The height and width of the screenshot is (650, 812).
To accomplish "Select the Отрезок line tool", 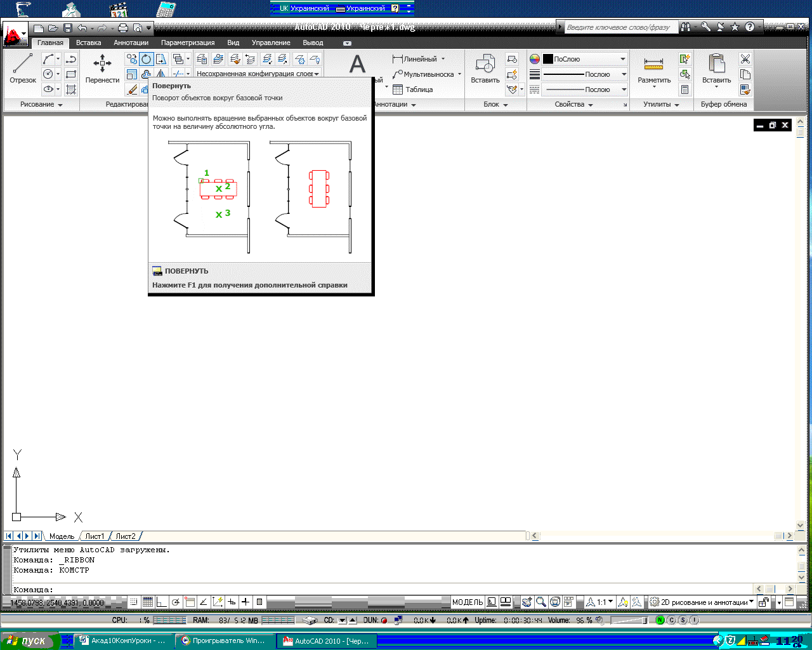I will point(23,69).
